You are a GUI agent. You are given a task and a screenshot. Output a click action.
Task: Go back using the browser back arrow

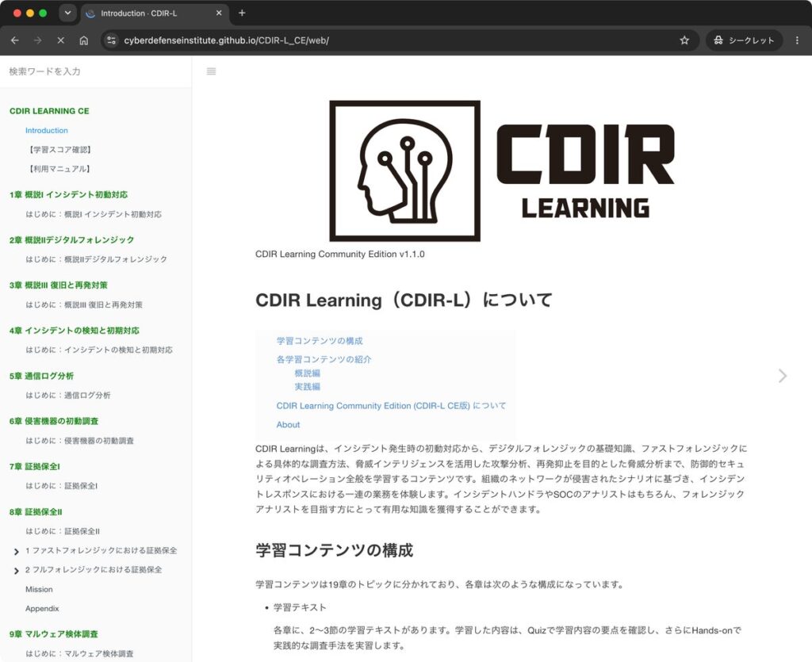point(14,40)
